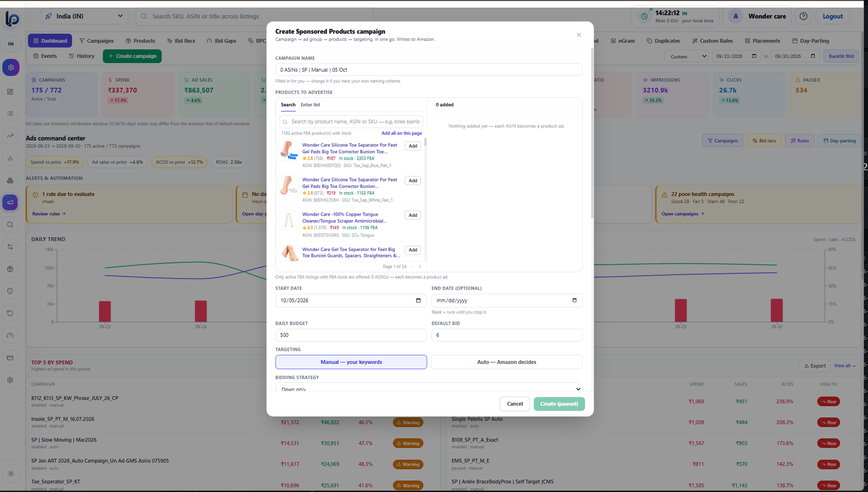868x492 pixels.
Task: Click the clock icon beside local time
Action: (644, 16)
